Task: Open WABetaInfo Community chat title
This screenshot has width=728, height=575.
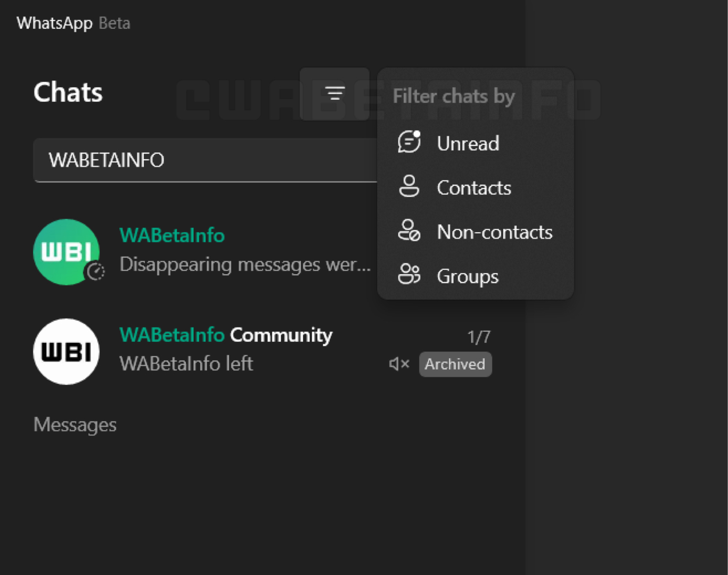Action: [226, 335]
